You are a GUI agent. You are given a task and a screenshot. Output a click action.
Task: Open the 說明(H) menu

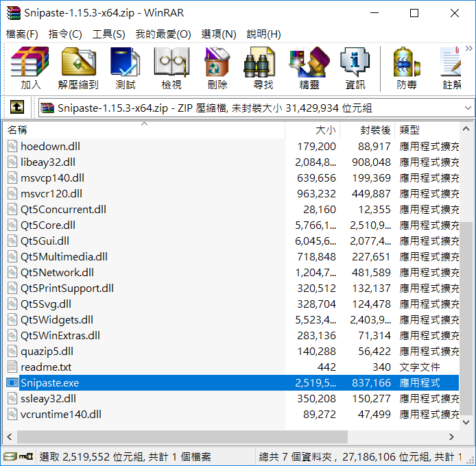(263, 34)
